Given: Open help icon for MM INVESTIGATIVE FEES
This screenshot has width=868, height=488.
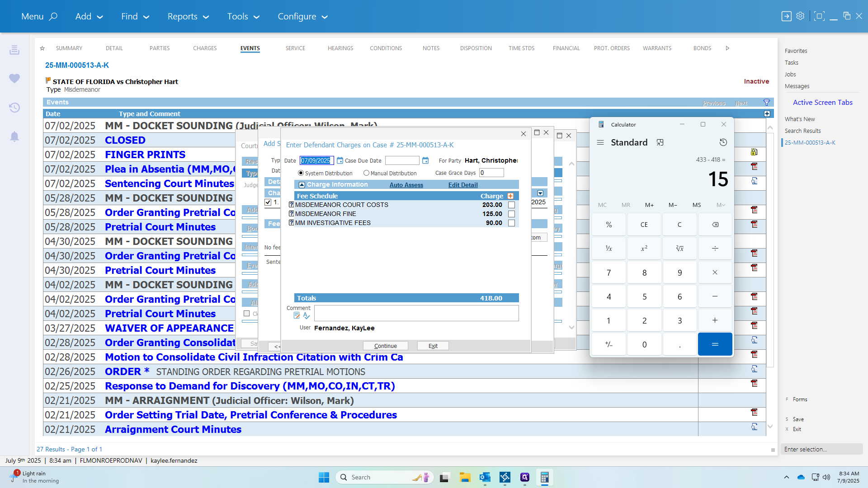Looking at the screenshot, I should coord(291,223).
